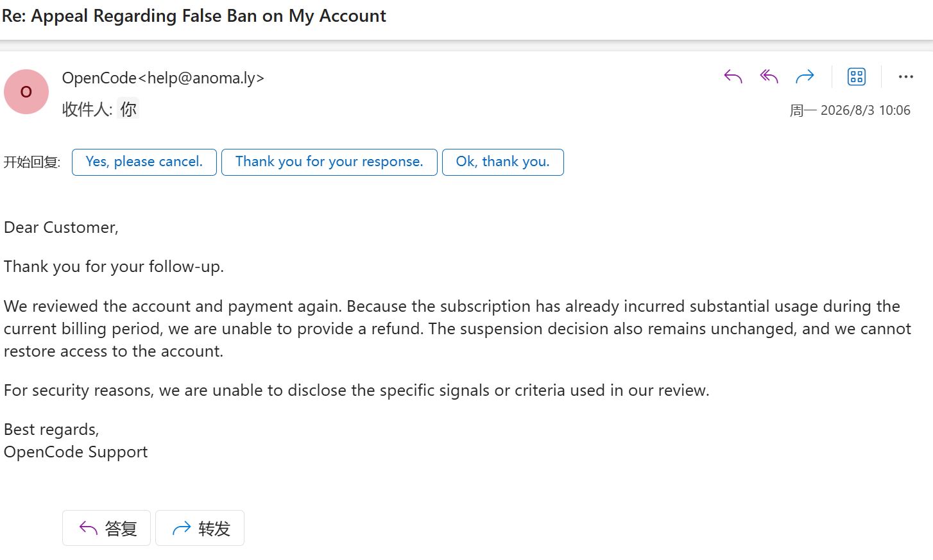Click the Forward arrow icon in the message header
This screenshot has width=933, height=560.
tap(805, 77)
